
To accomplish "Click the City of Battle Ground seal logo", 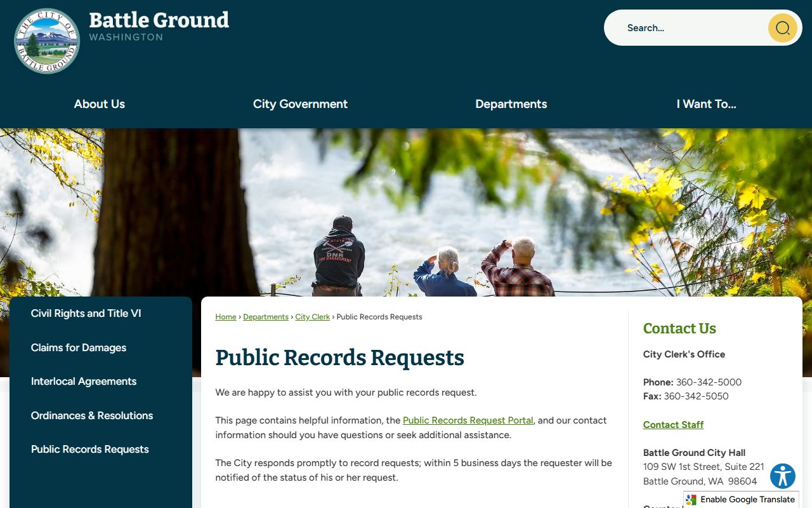I will (x=47, y=41).
